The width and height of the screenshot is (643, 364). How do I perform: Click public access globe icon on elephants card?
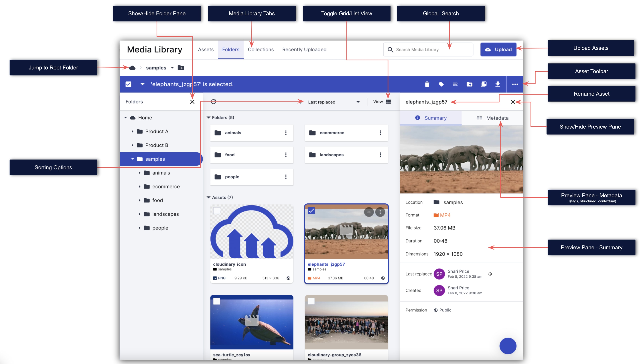click(x=383, y=278)
